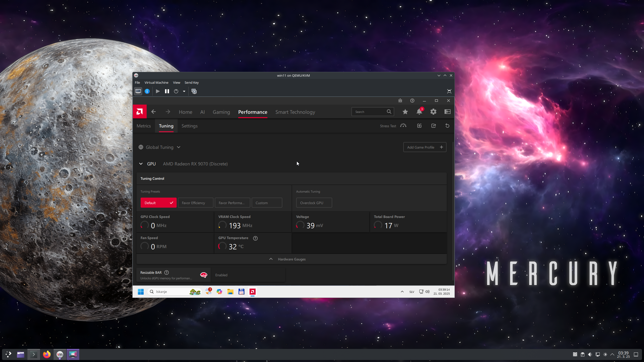Click Add Game Profile button

click(x=425, y=147)
